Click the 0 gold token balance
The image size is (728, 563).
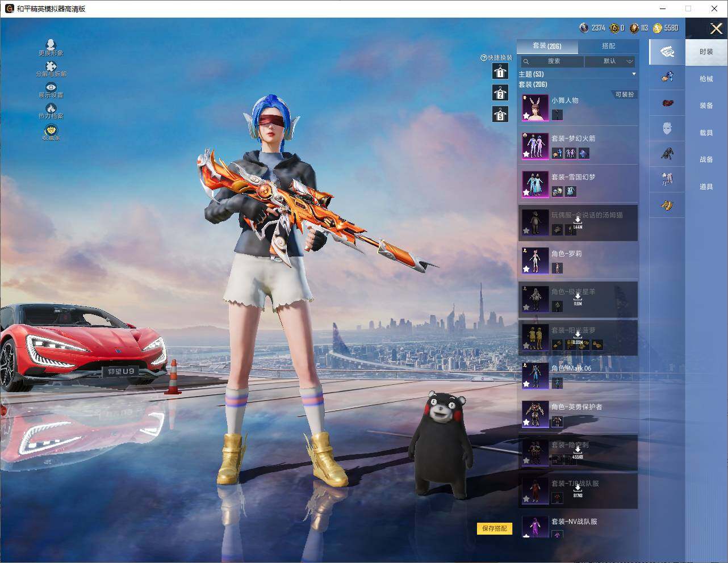click(x=617, y=28)
